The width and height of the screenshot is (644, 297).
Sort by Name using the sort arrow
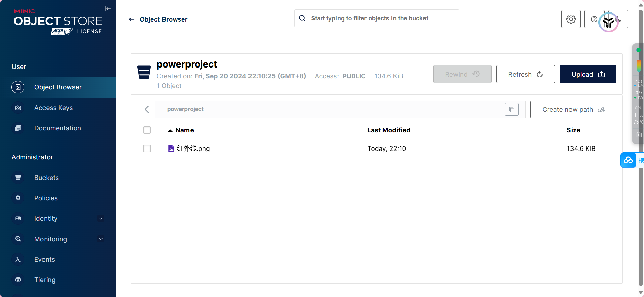pos(170,130)
